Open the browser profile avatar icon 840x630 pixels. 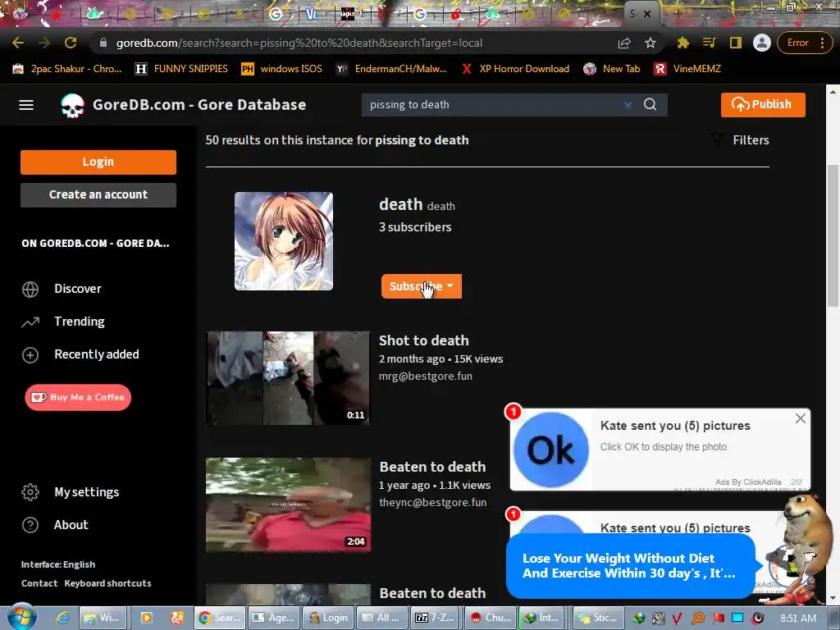(762, 43)
